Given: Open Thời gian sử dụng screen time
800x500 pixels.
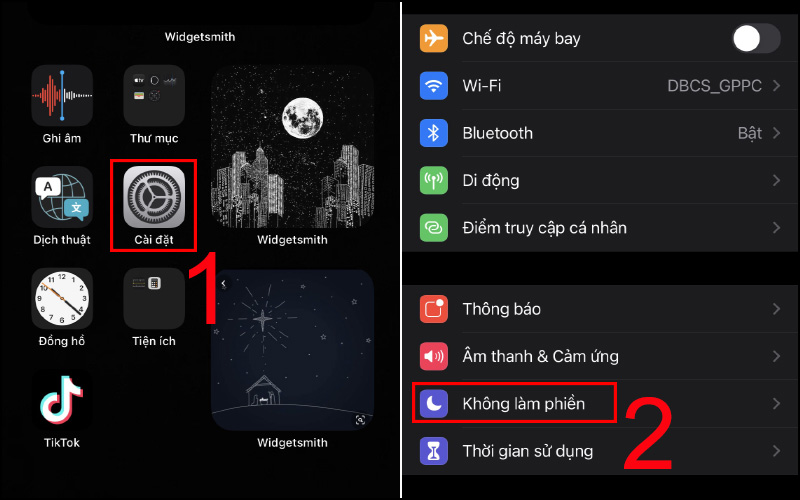Looking at the screenshot, I should [601, 451].
